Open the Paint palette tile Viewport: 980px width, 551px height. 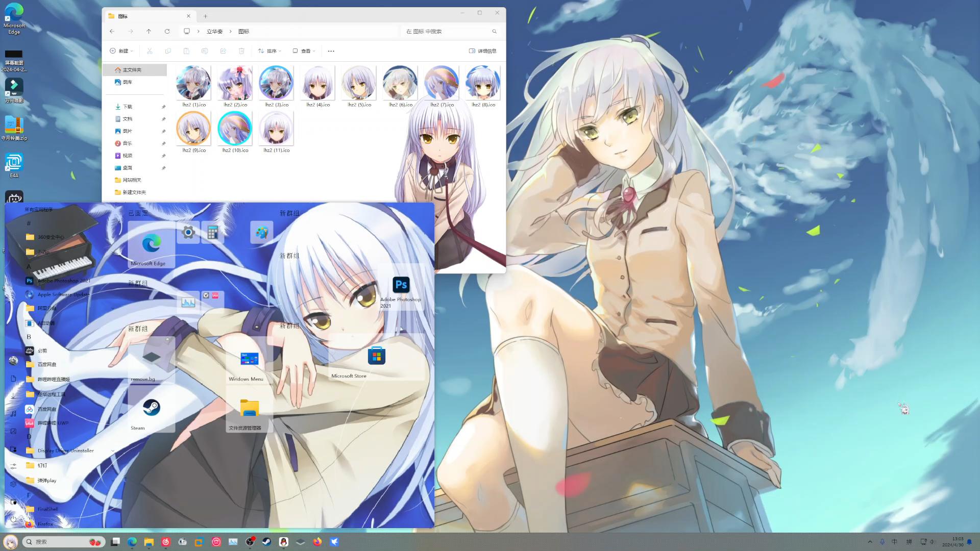coord(261,233)
